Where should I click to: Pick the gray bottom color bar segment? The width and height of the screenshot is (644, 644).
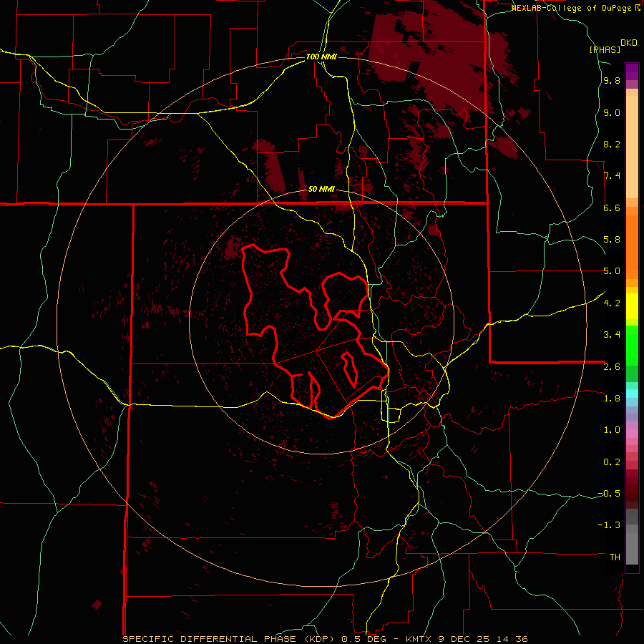point(632,547)
